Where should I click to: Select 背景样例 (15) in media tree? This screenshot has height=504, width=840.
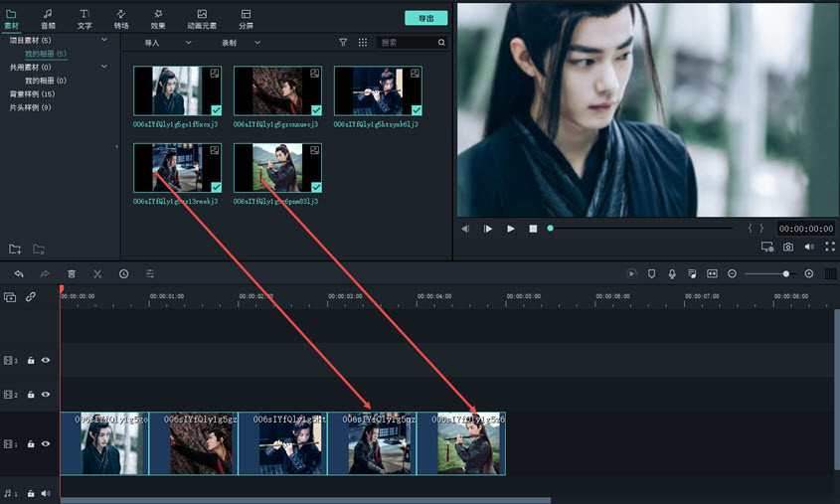click(32, 93)
